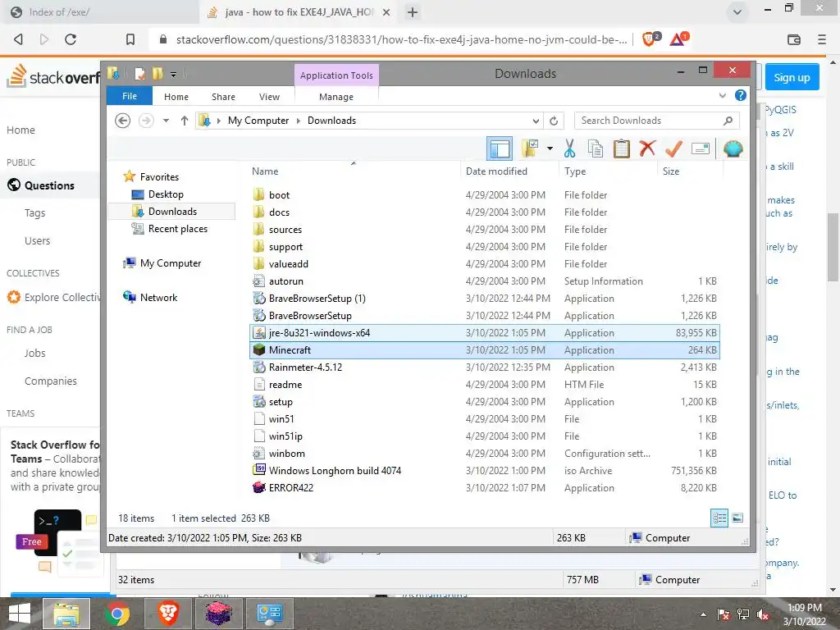Sort by the Size column header
The image size is (840, 630).
coord(671,171)
